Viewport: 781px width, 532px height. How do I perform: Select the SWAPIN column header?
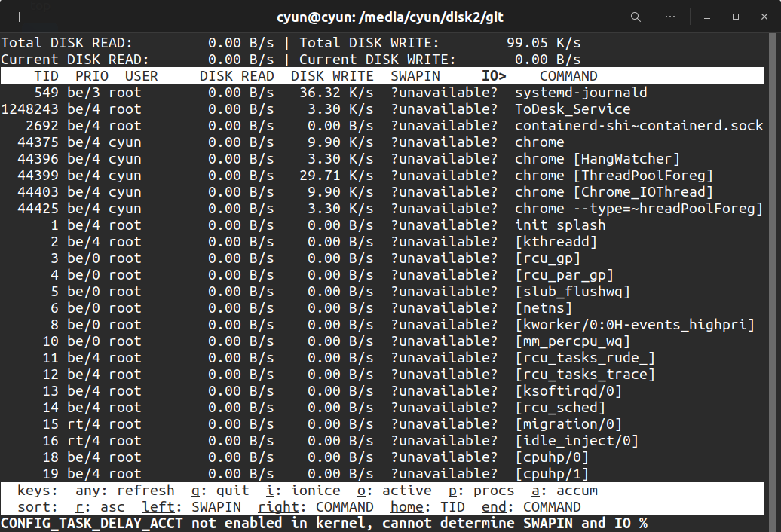point(415,76)
